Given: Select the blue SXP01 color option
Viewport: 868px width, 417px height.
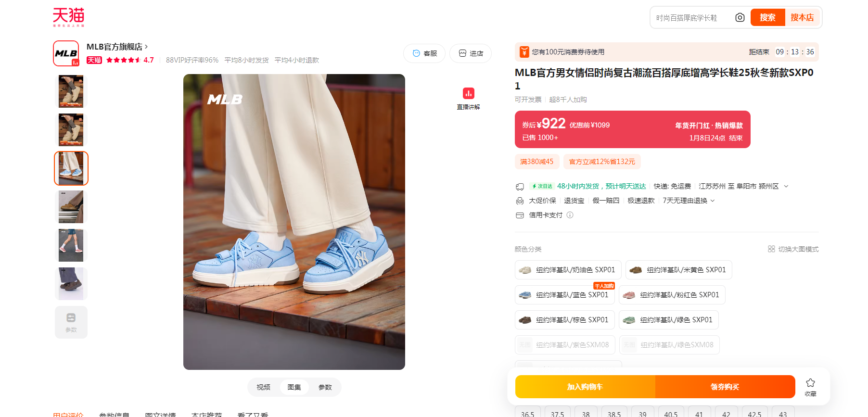Looking at the screenshot, I should [x=565, y=295].
